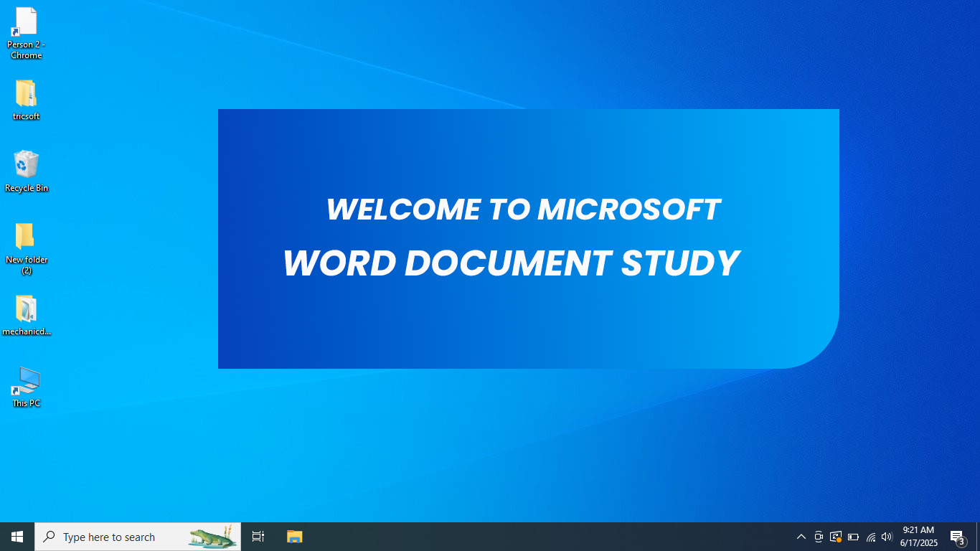
Task: Open the Start menu
Action: (15, 537)
